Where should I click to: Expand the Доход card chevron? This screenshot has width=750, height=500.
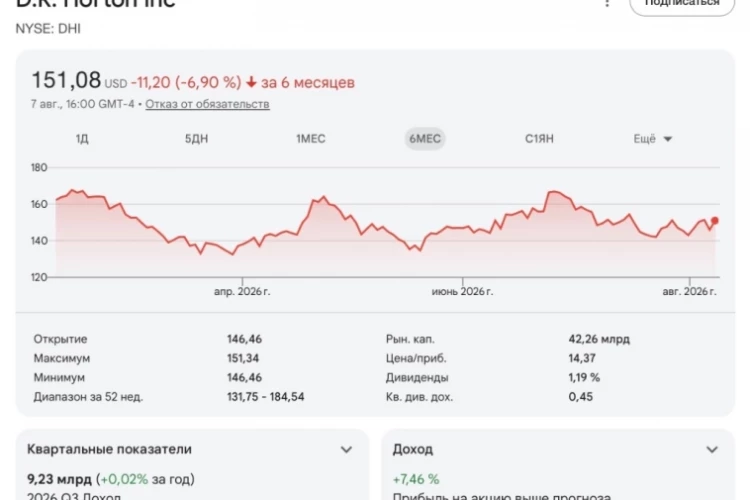point(712,449)
